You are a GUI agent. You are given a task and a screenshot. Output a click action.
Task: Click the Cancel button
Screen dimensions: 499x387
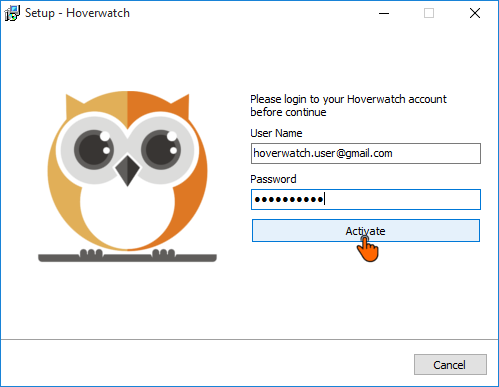(x=450, y=364)
